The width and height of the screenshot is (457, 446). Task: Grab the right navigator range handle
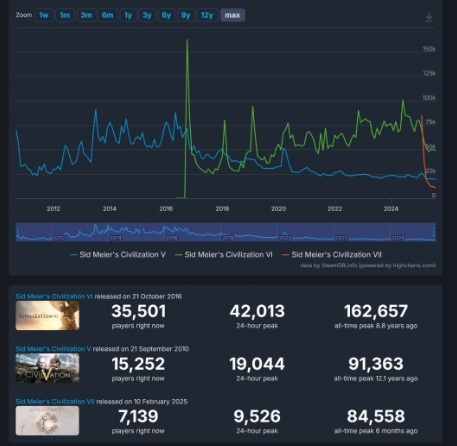[x=434, y=232]
